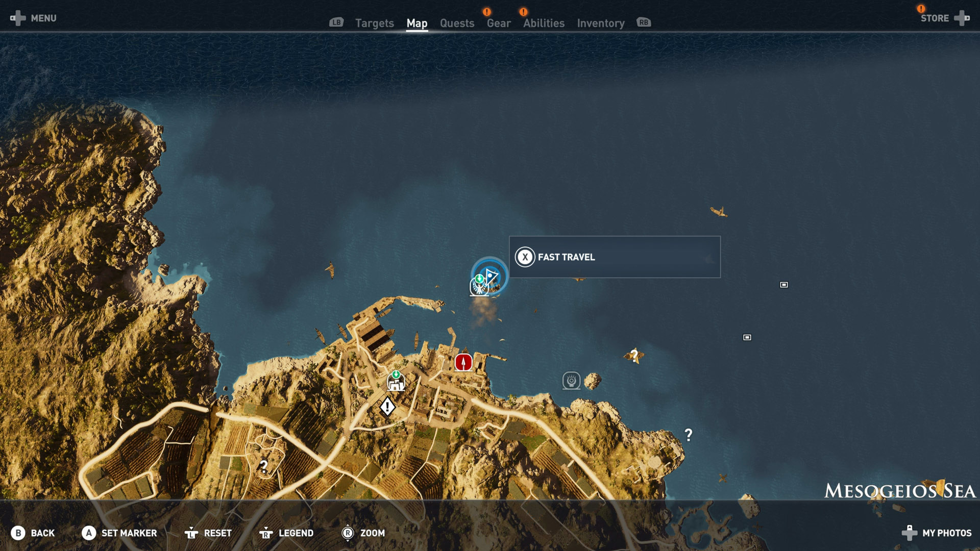Click the BACK button
980x551 pixels.
(x=33, y=533)
